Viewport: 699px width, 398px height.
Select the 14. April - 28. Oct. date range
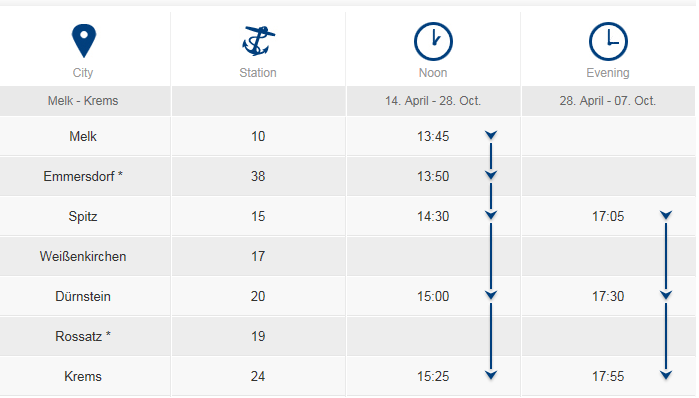pos(433,101)
